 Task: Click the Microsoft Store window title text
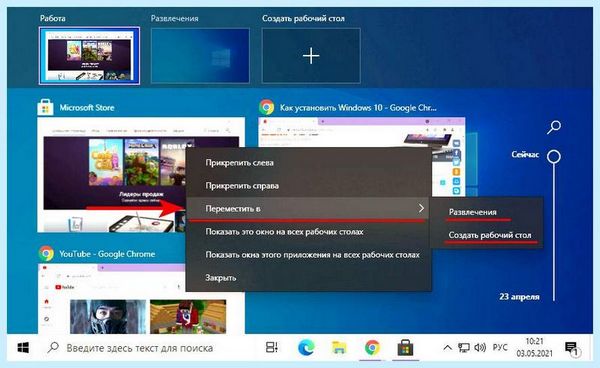(x=87, y=107)
